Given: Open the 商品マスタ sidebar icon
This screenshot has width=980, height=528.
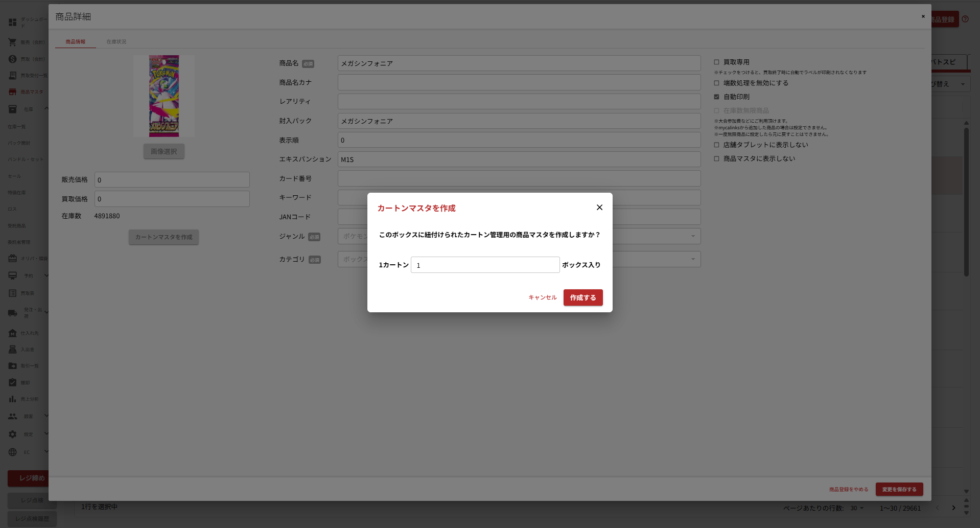Looking at the screenshot, I should [12, 92].
